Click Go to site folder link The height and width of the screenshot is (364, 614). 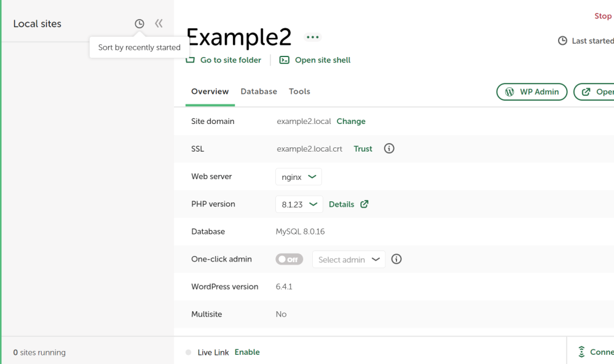[x=230, y=60]
